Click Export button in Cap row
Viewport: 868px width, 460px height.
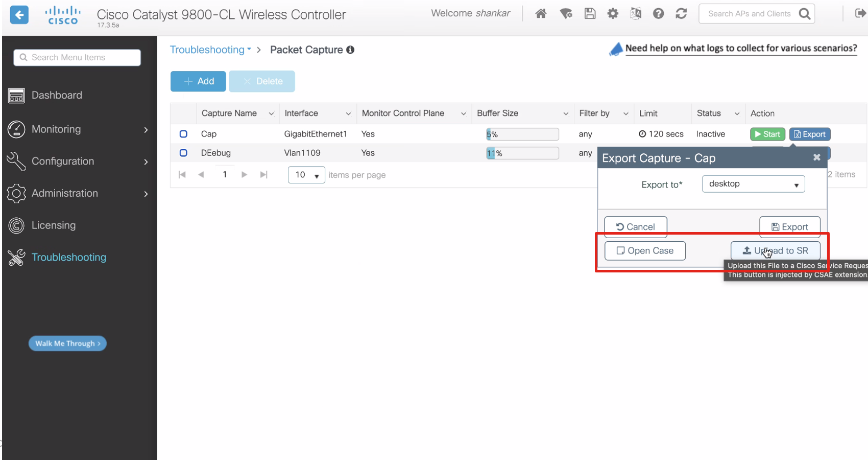tap(810, 134)
